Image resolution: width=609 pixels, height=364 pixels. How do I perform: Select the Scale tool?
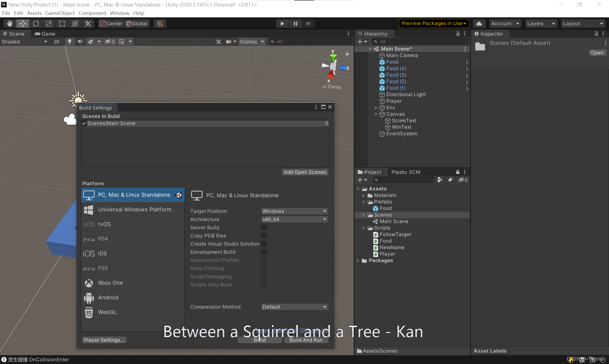(x=49, y=24)
